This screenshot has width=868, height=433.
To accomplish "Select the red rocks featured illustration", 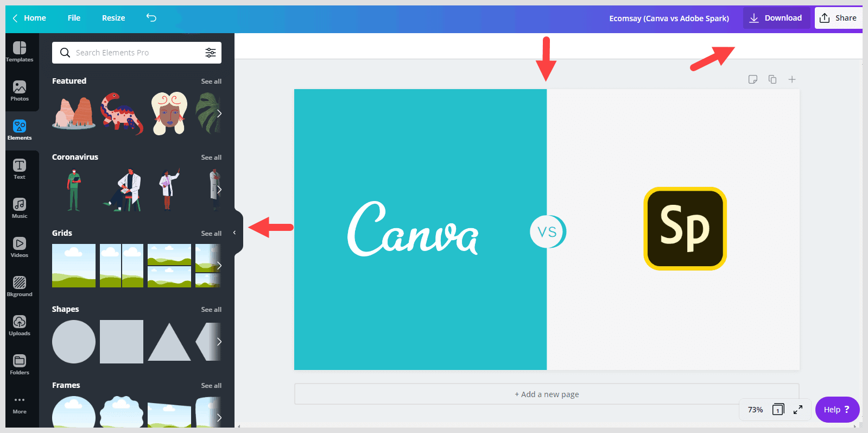I will click(74, 113).
